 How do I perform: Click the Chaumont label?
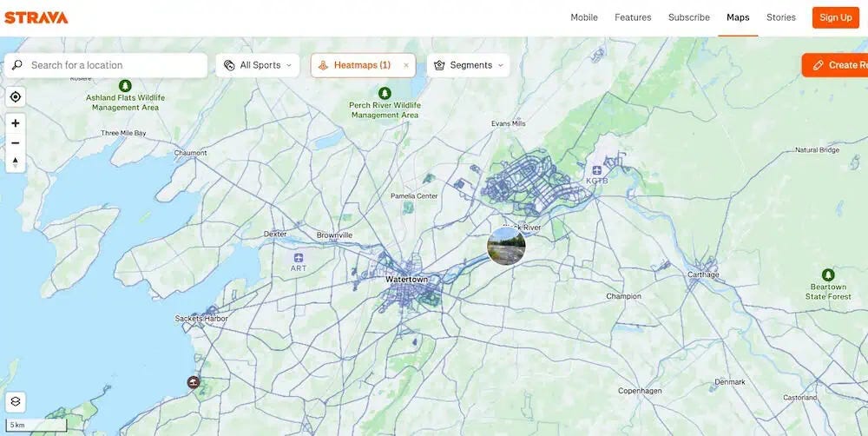click(x=190, y=153)
